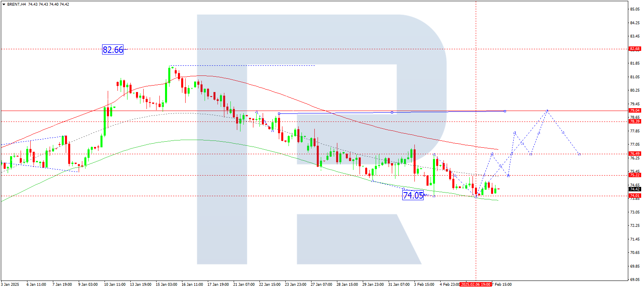Image resolution: width=644 pixels, height=289 pixels.
Task: Select the blue trendline's middle anchor point
Action: [392, 112]
